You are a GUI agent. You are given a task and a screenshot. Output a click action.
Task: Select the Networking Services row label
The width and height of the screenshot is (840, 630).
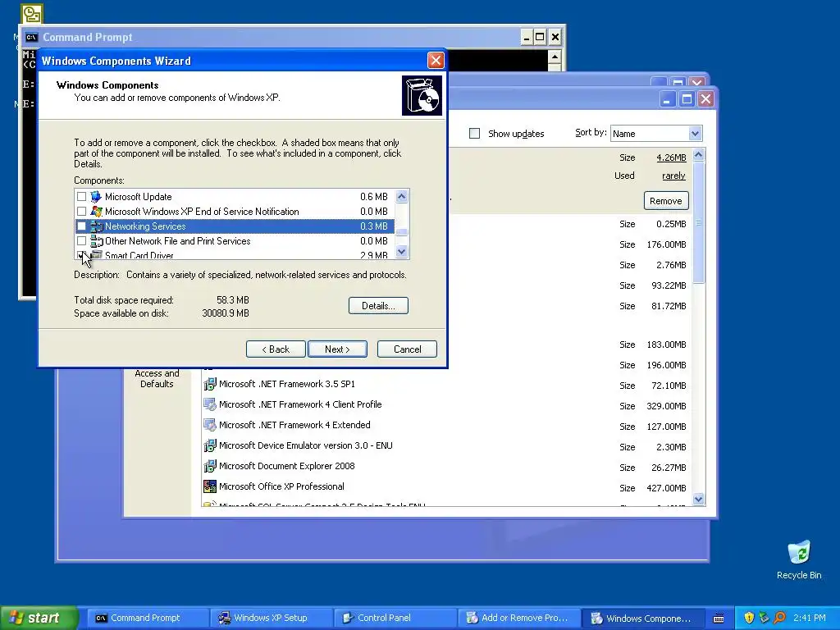(145, 226)
